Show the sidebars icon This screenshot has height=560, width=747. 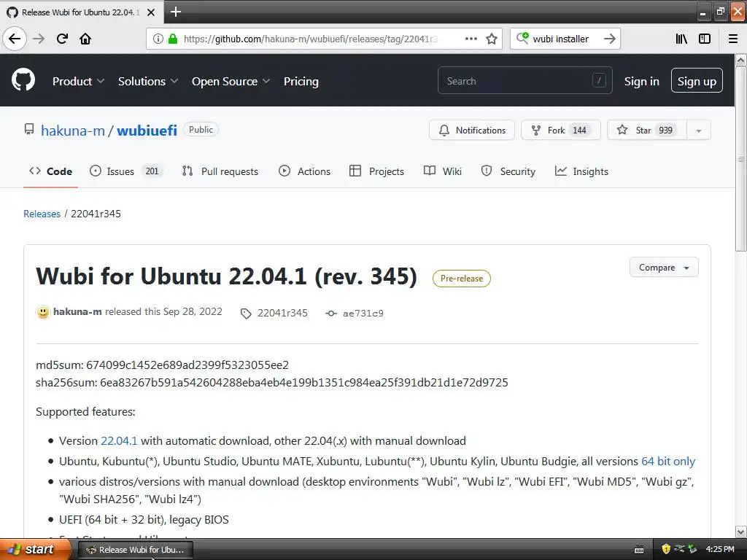click(705, 39)
